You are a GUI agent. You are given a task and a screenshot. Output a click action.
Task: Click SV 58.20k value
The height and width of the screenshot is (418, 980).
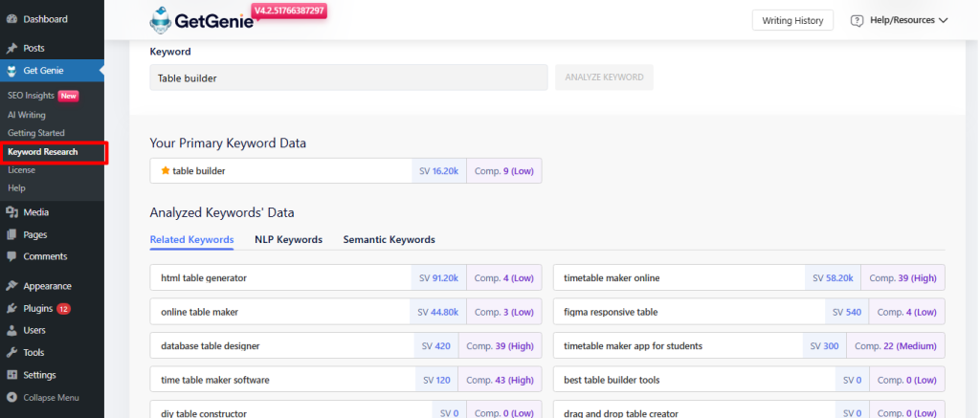[x=833, y=278]
